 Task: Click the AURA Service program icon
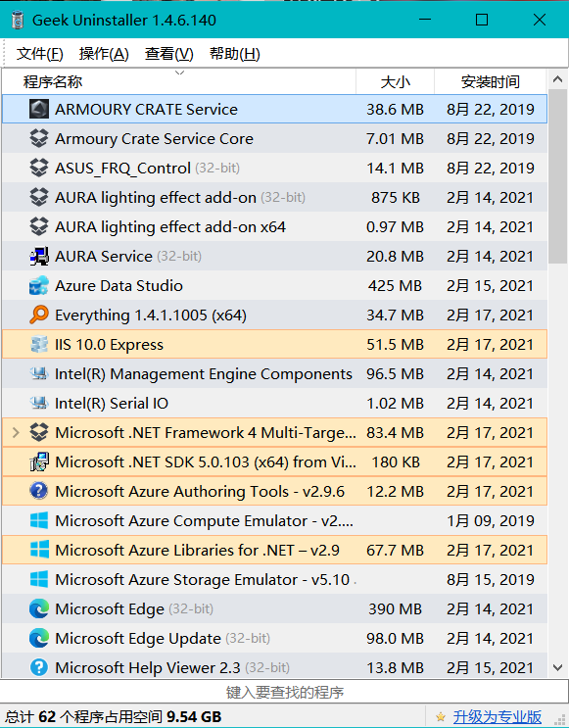coord(39,257)
